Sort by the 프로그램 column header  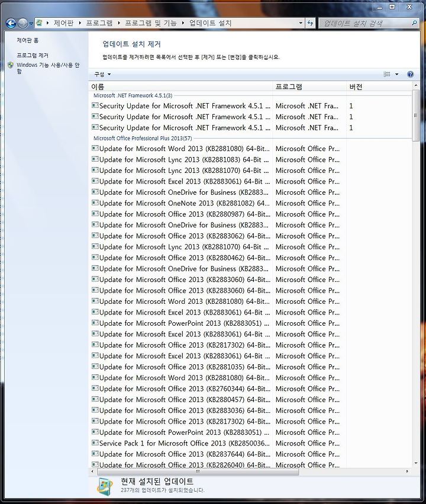point(309,87)
